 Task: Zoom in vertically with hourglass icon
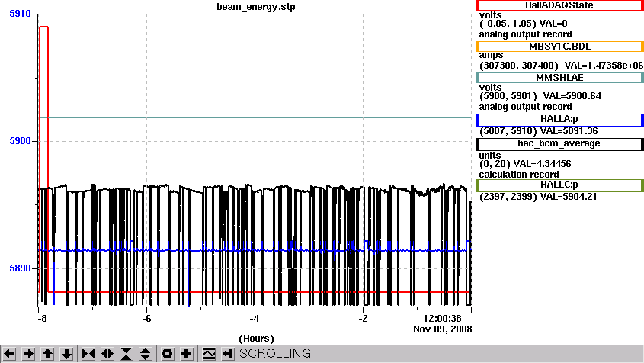(127, 354)
